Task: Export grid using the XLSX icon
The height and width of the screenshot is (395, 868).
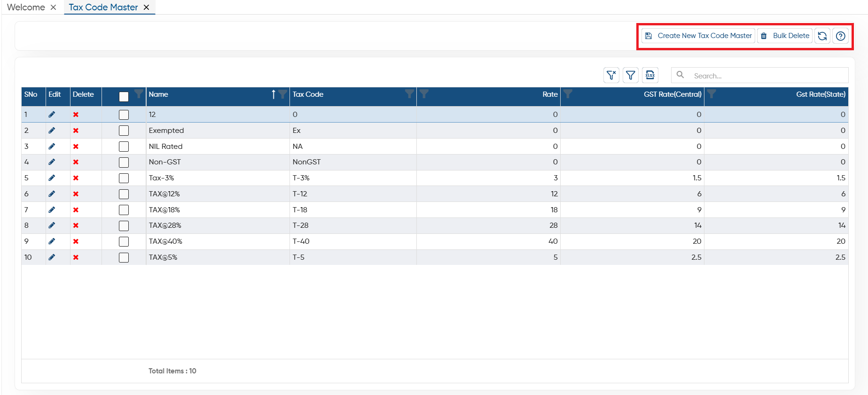Action: (x=650, y=75)
